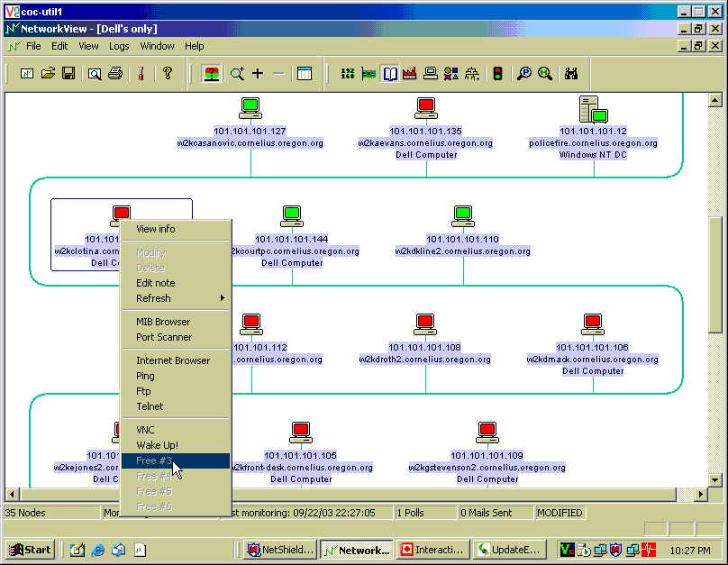Choose VNC in the context menu
This screenshot has height=565, width=728.
coord(176,430)
